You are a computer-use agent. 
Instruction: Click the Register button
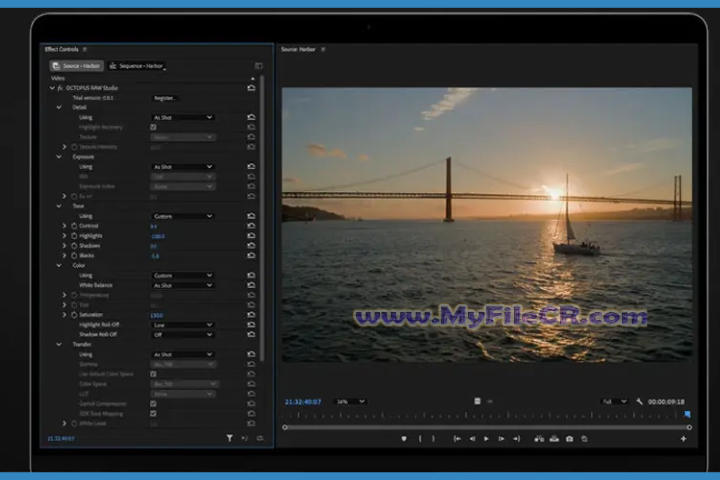point(164,98)
